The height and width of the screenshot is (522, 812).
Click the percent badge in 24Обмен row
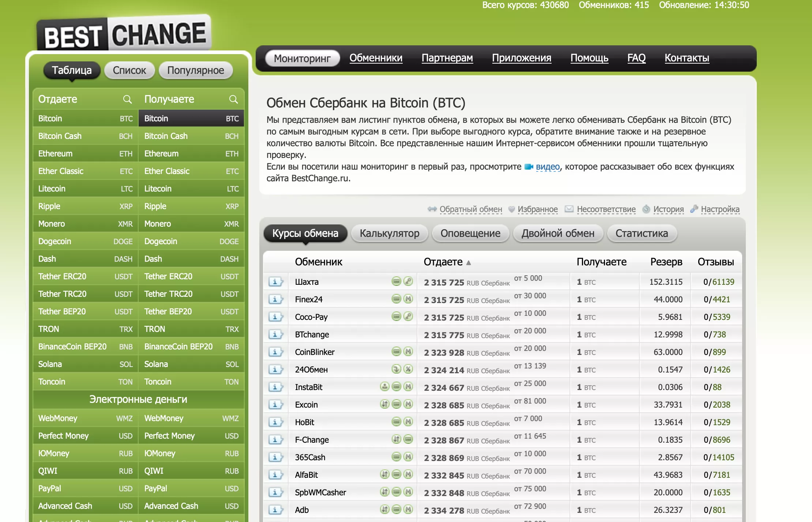tap(408, 369)
